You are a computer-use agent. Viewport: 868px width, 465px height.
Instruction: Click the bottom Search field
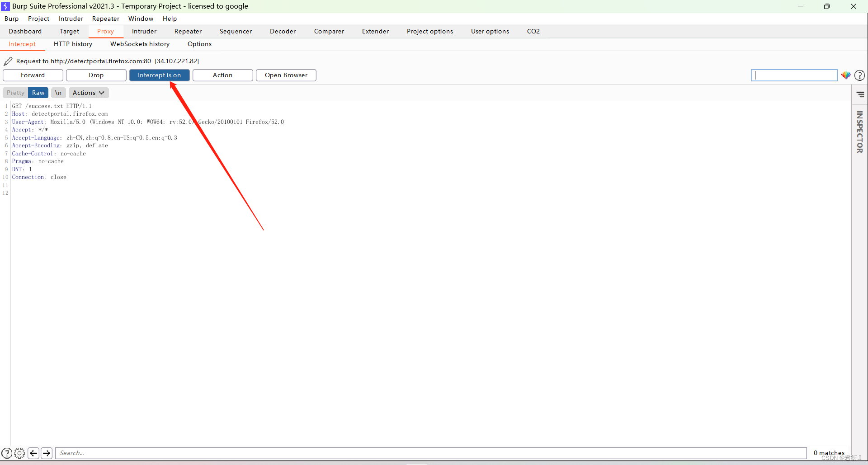coord(431,453)
